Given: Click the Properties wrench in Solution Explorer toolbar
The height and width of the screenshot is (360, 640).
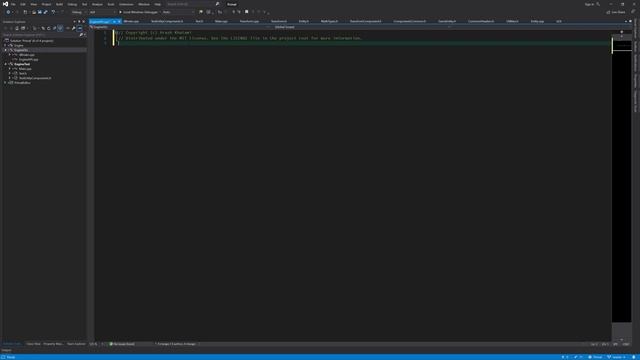Looking at the screenshot, I should pyautogui.click(x=73, y=28).
